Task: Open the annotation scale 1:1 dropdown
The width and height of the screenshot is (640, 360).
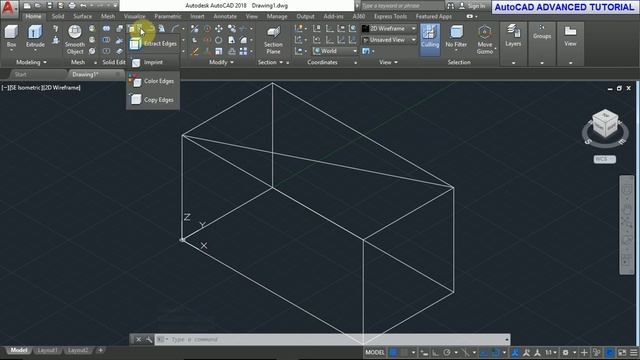Action: (x=551, y=352)
